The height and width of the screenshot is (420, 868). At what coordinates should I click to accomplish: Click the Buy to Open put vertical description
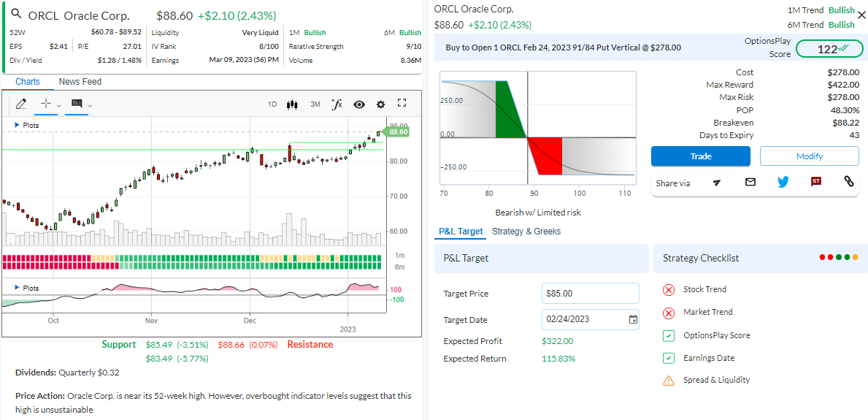coord(563,47)
